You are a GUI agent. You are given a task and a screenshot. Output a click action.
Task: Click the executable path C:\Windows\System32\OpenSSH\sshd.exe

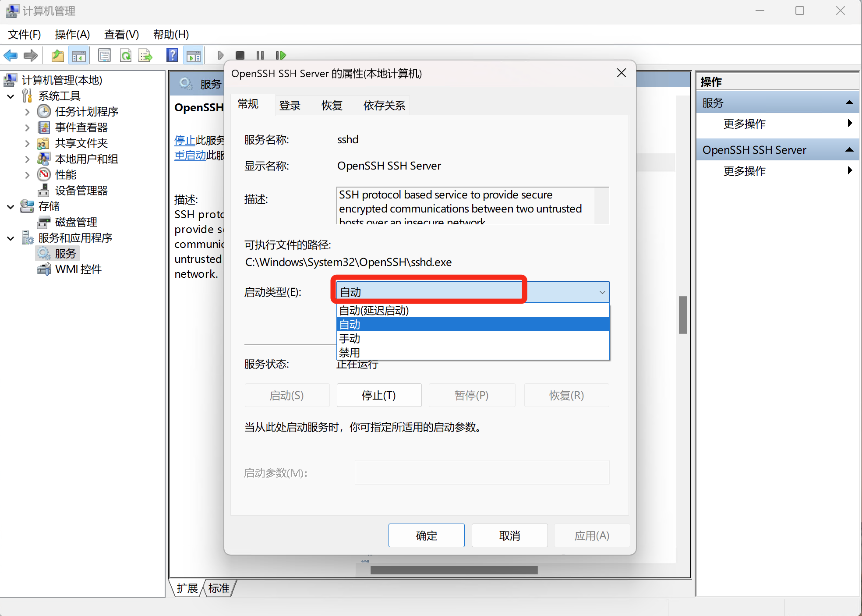(348, 262)
